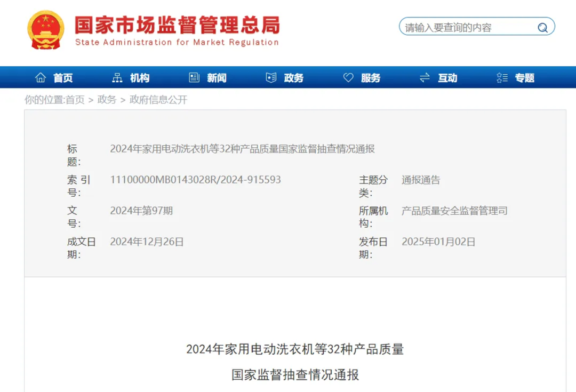This screenshot has height=392, width=576.
Task: Go to the 服务 navigation menu item
Action: 371,78
